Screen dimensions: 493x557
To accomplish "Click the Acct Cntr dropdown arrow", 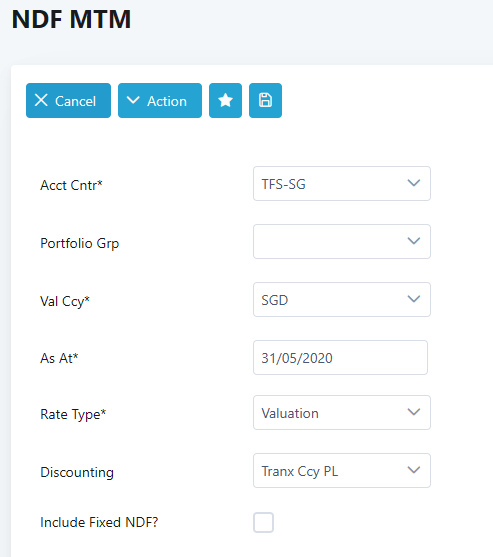I will [414, 183].
